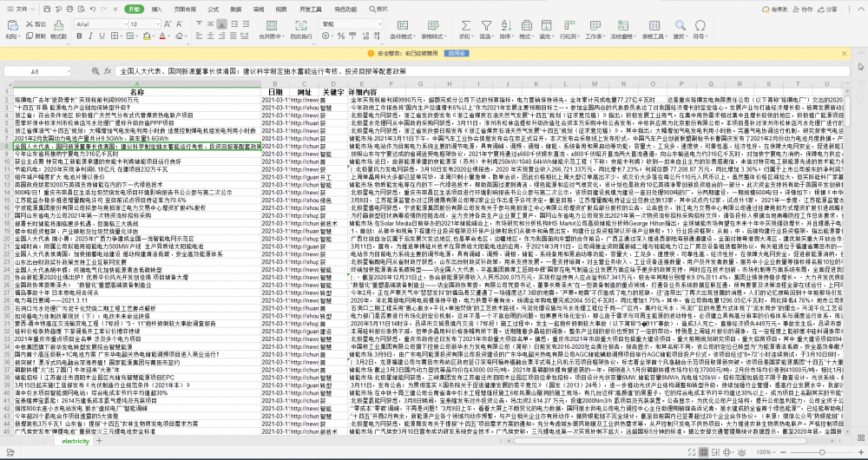The height and width of the screenshot is (460, 868).
Task: Toggle Bold formatting
Action: (79, 36)
